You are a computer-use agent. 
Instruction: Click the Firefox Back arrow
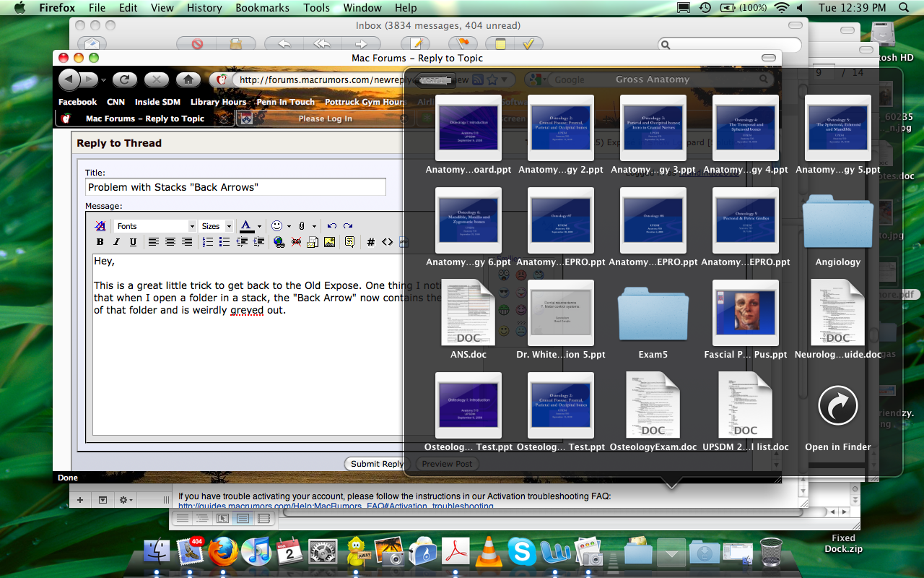tap(69, 79)
